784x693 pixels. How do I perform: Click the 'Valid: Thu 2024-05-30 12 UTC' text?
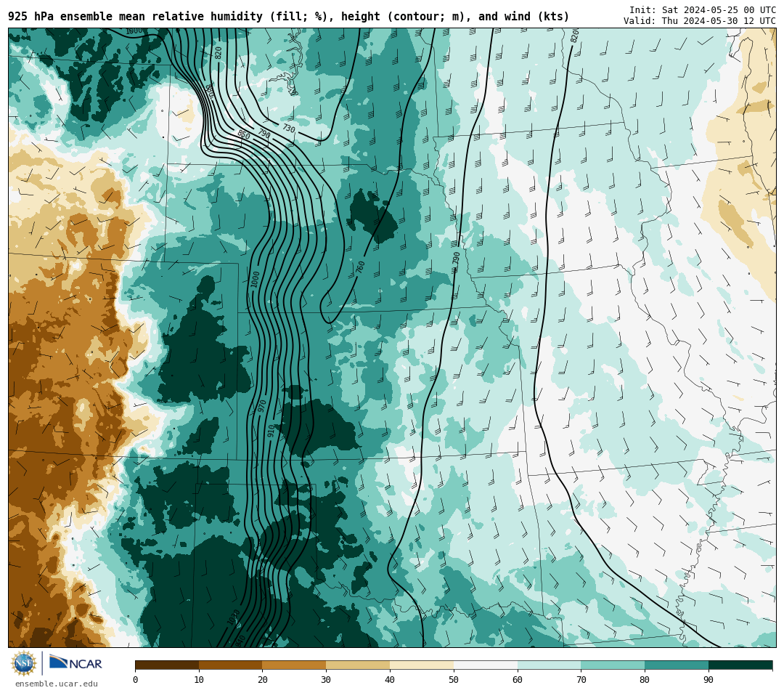pos(700,21)
